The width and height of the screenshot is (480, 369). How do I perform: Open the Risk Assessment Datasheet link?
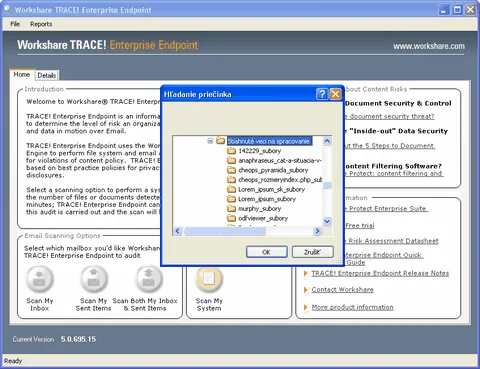tap(391, 241)
